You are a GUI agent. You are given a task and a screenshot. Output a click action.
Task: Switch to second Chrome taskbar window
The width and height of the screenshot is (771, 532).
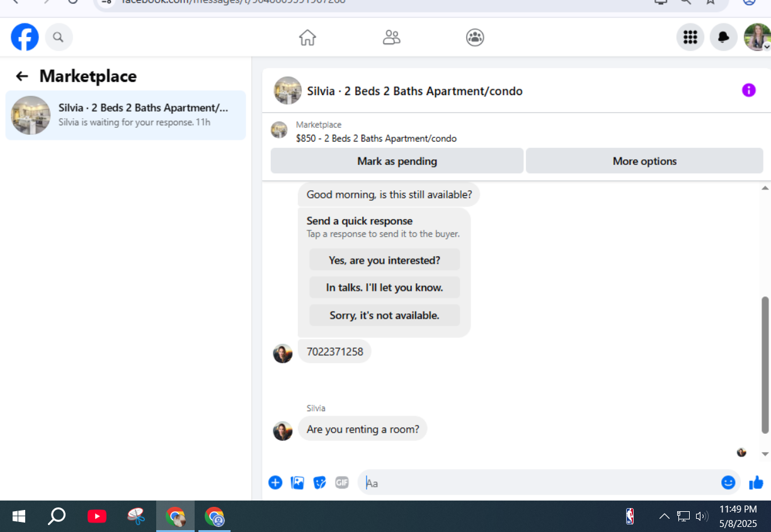pyautogui.click(x=214, y=517)
